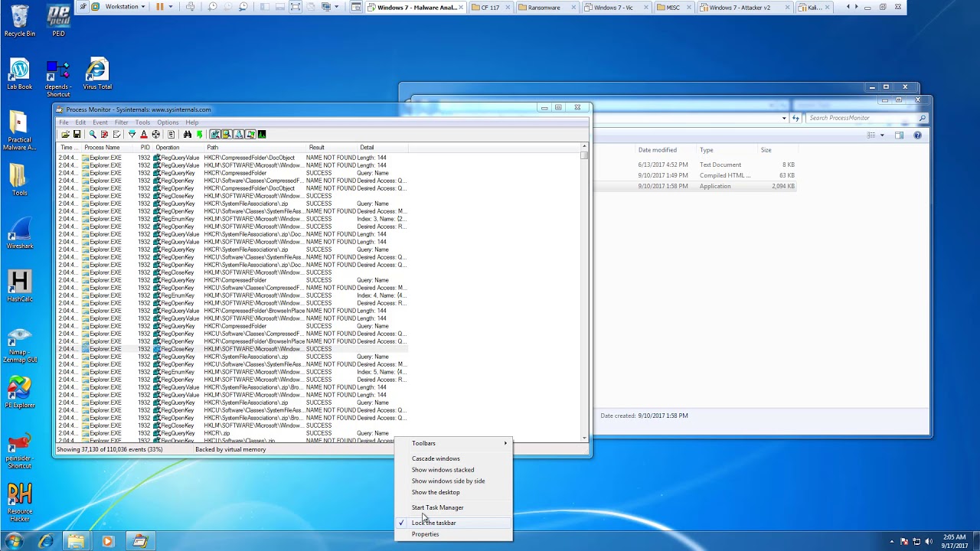Viewport: 980px width, 551px height.
Task: Choose Show the desktop in context menu
Action: pyautogui.click(x=453, y=492)
